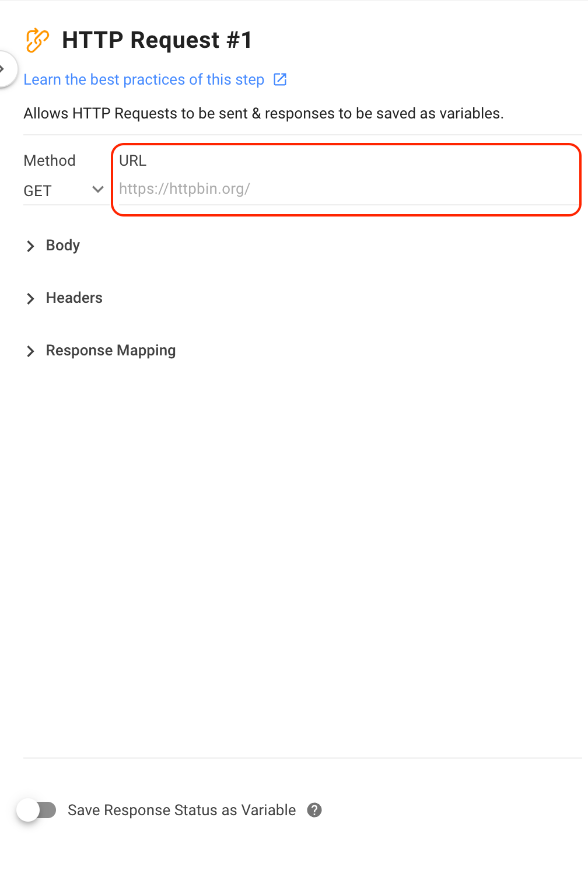Toggle Save Response Status as Variable switch
This screenshot has height=873, width=588.
(x=36, y=810)
